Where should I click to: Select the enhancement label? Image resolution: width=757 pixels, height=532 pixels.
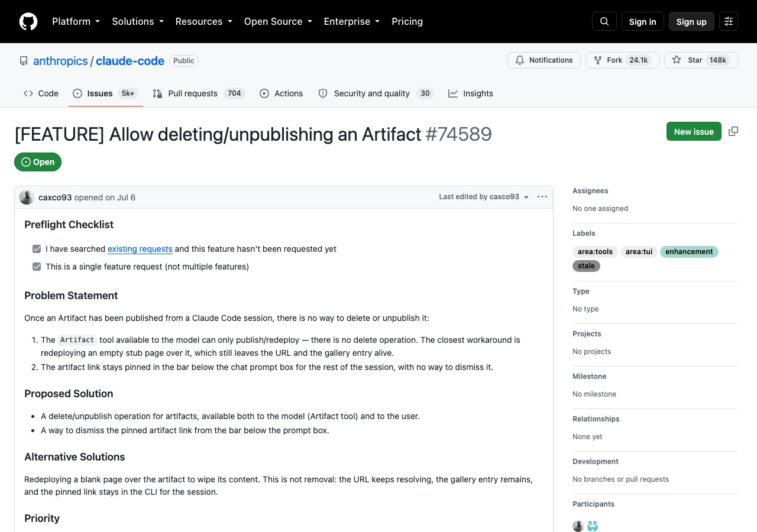pos(689,252)
